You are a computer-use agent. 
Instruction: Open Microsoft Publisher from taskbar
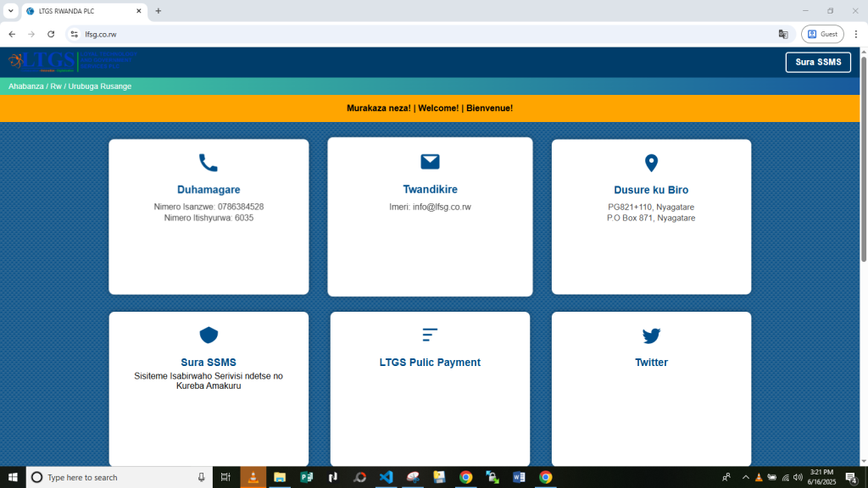pyautogui.click(x=306, y=477)
